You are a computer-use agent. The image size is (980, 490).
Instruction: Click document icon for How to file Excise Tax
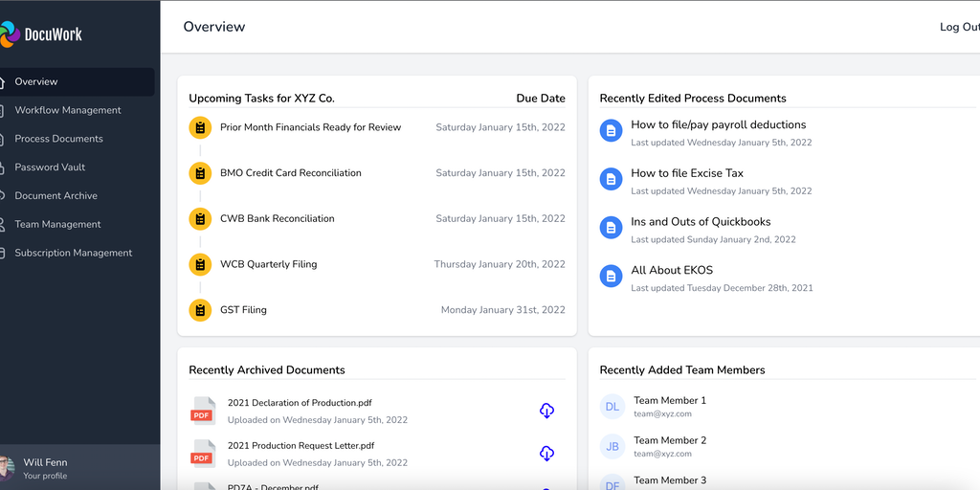point(611,179)
